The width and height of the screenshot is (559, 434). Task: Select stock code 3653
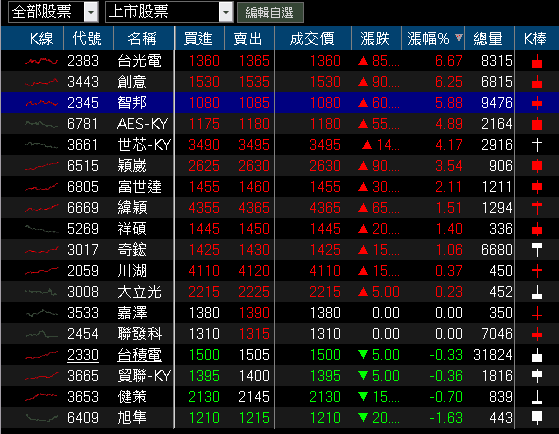pyautogui.click(x=83, y=397)
